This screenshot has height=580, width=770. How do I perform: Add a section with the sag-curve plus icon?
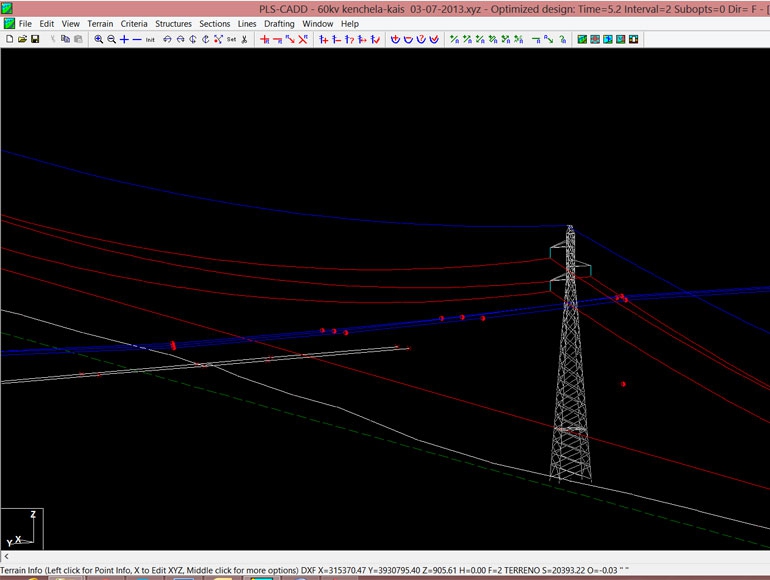pos(395,39)
